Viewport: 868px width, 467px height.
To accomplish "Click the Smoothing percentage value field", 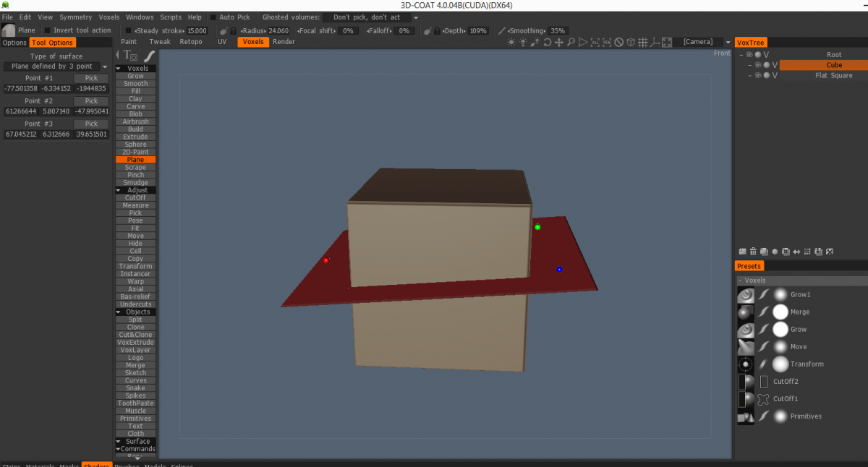I will point(558,31).
